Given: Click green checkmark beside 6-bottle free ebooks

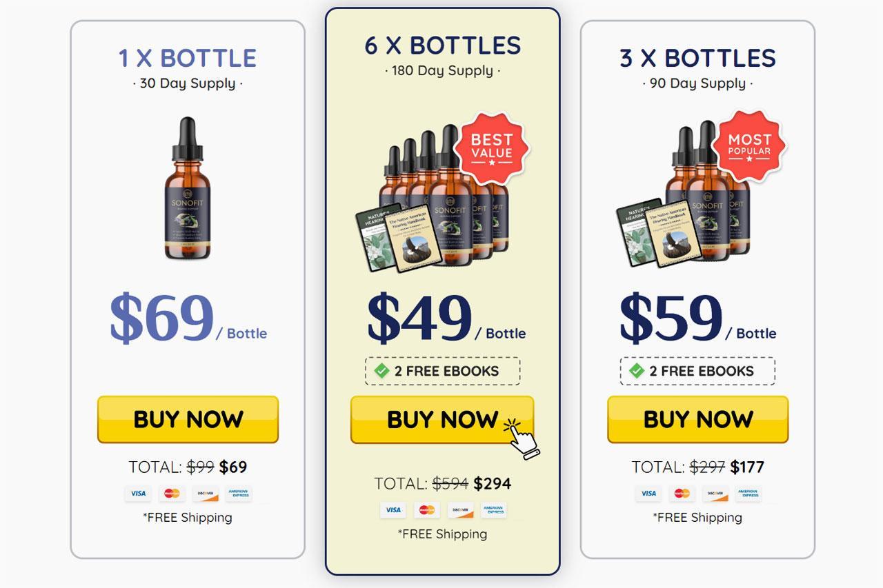Looking at the screenshot, I should click(x=381, y=371).
